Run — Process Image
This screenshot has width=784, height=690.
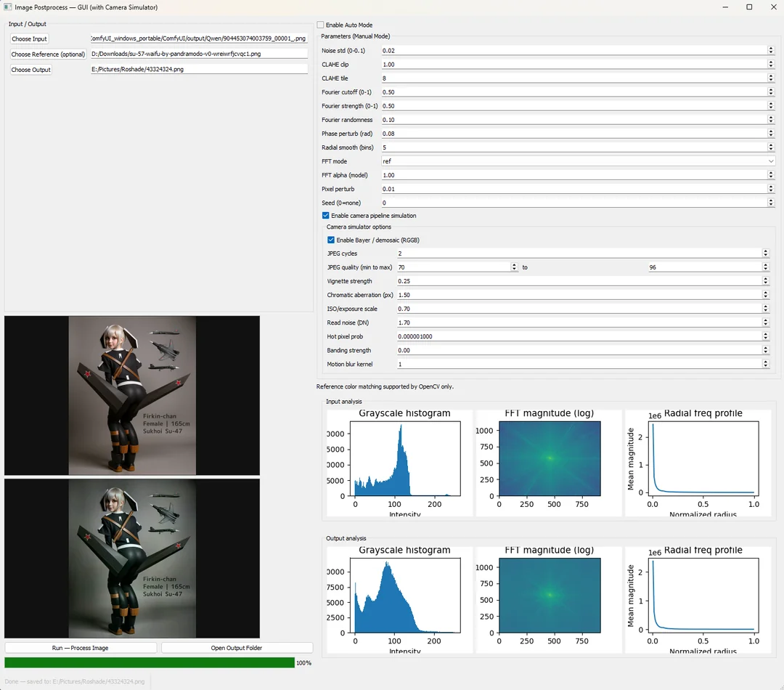click(x=81, y=648)
